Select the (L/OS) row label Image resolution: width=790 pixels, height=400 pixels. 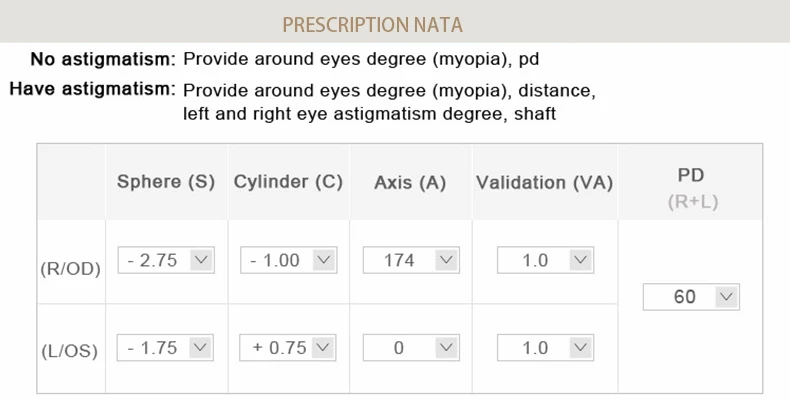70,352
